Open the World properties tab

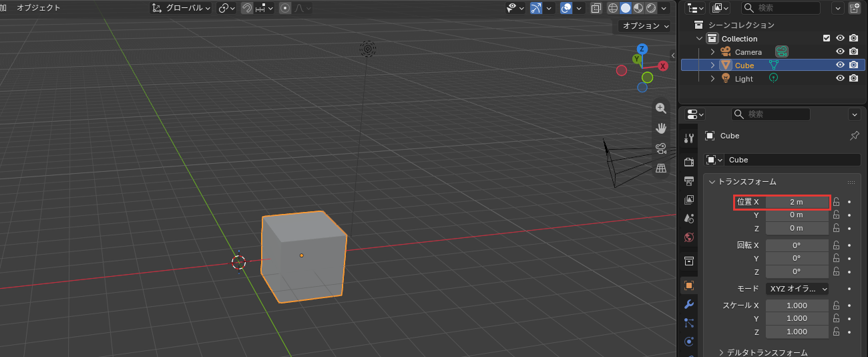pos(689,237)
